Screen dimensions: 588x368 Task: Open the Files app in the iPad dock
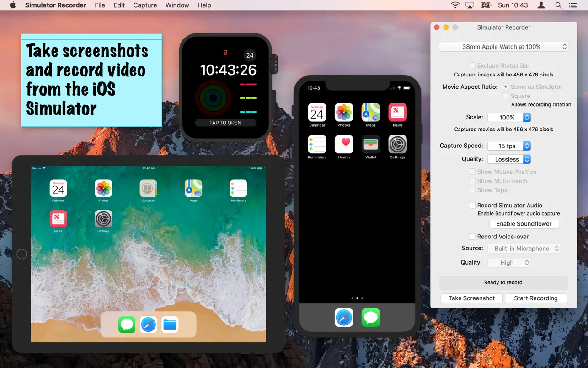tap(170, 325)
